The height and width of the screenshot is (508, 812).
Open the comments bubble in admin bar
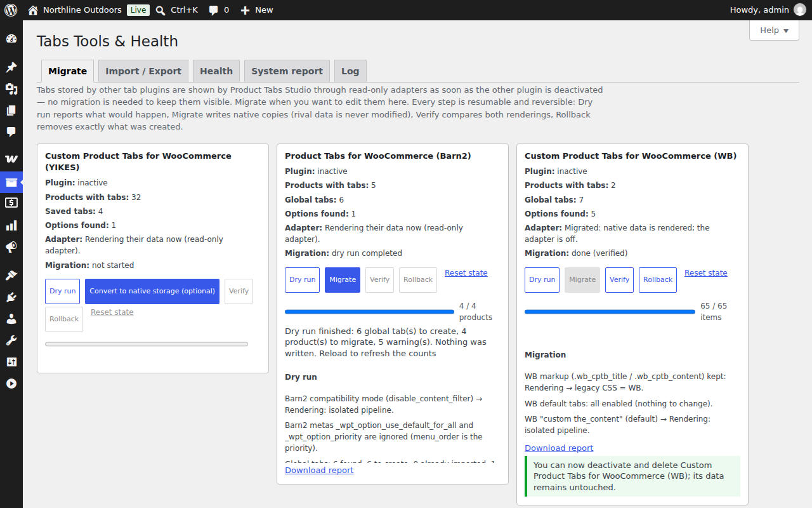214,10
